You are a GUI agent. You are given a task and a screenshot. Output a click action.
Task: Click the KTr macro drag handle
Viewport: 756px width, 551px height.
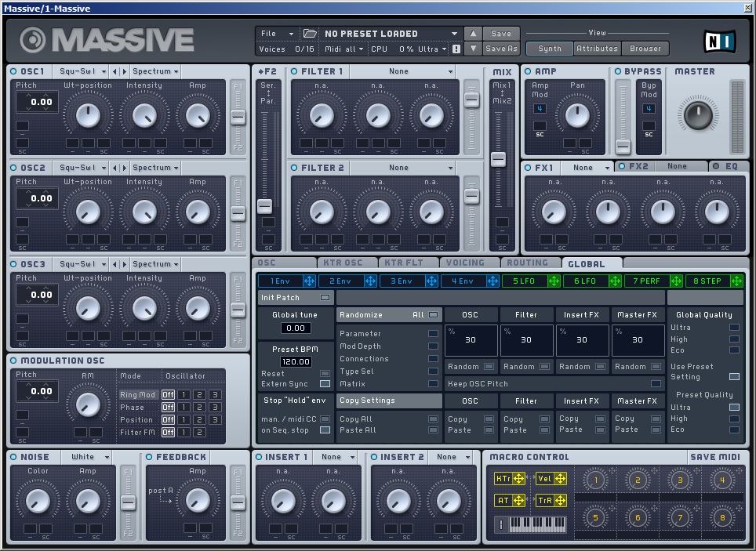(519, 479)
